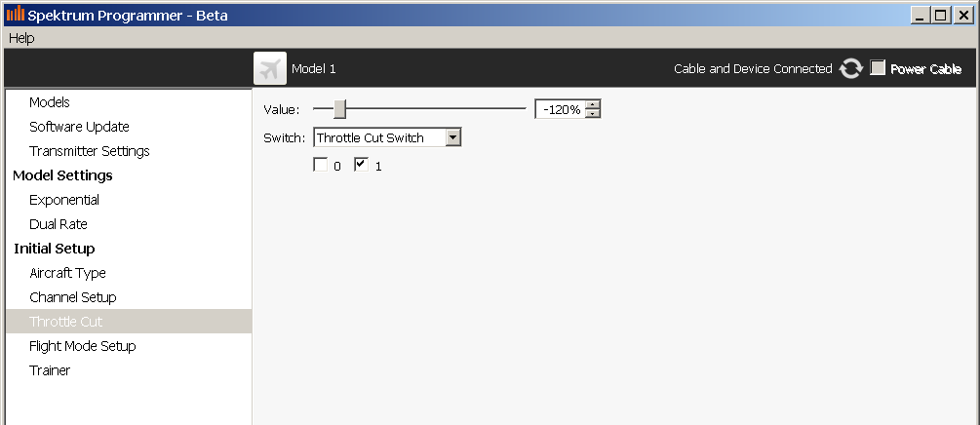
Task: Go to Transmitter Settings
Action: pos(90,151)
